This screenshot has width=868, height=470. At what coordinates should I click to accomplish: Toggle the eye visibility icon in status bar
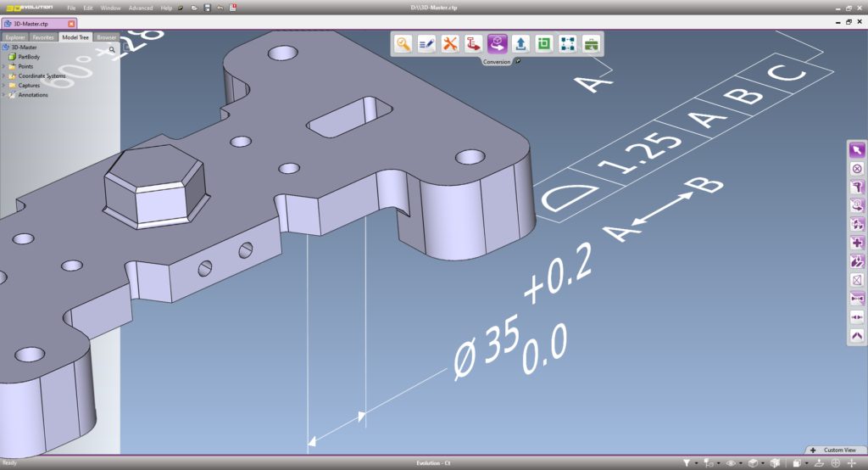pyautogui.click(x=731, y=463)
